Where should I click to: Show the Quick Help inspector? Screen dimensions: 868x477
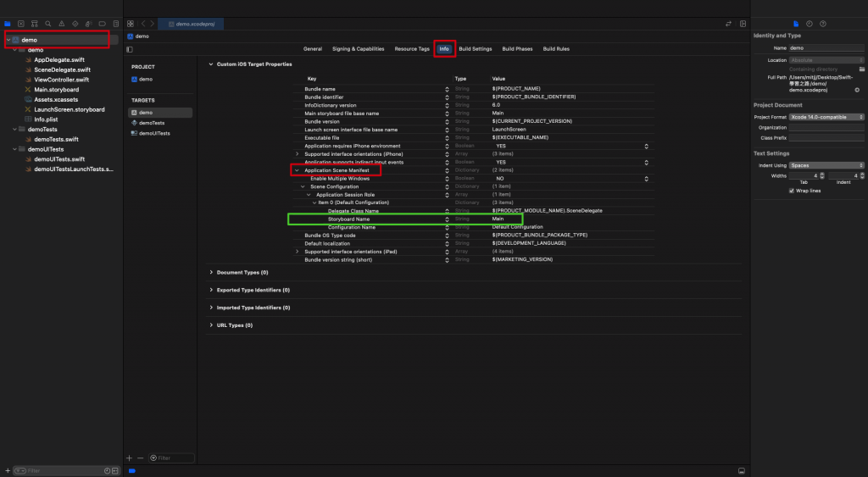(823, 24)
